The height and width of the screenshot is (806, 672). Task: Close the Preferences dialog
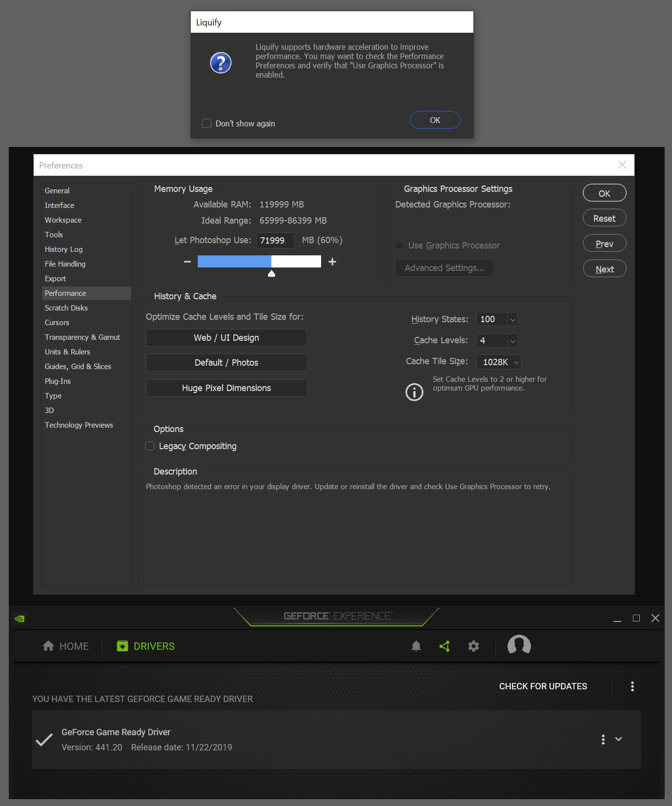tap(622, 165)
